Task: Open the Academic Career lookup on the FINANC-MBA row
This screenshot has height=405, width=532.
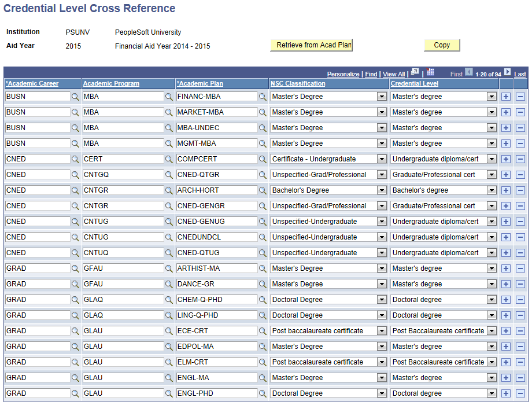Action: coord(76,96)
